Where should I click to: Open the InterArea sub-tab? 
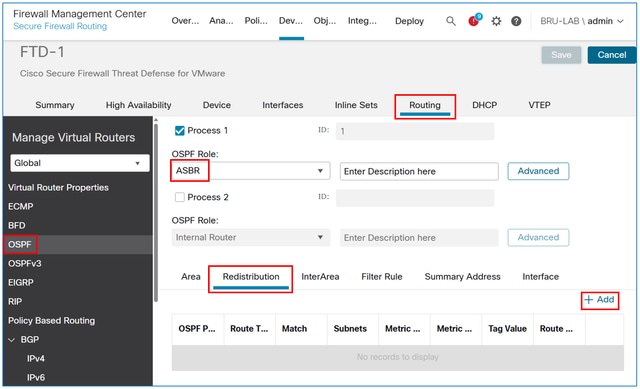coord(320,276)
